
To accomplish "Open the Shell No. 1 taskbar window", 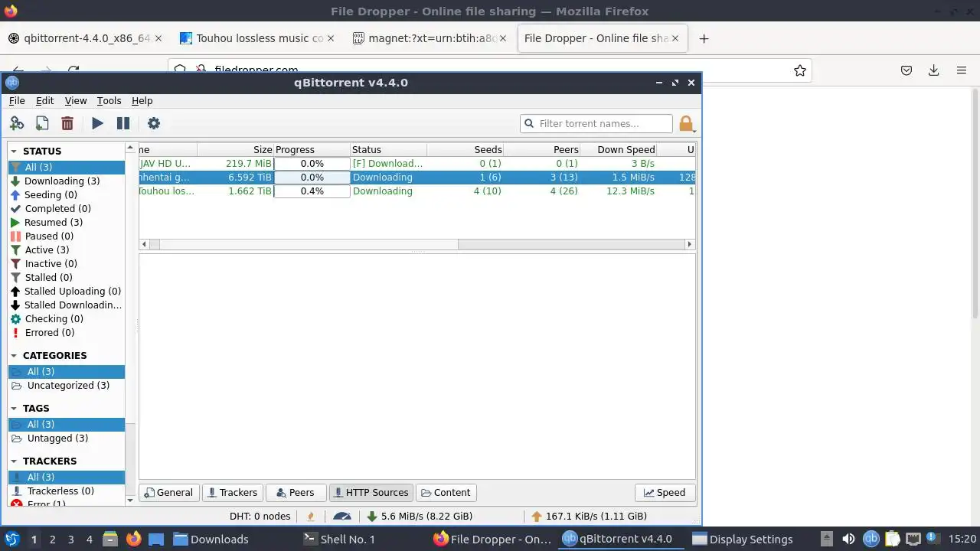I will pyautogui.click(x=339, y=539).
